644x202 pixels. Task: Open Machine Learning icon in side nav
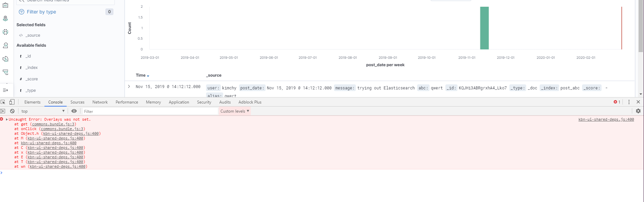tap(5, 32)
